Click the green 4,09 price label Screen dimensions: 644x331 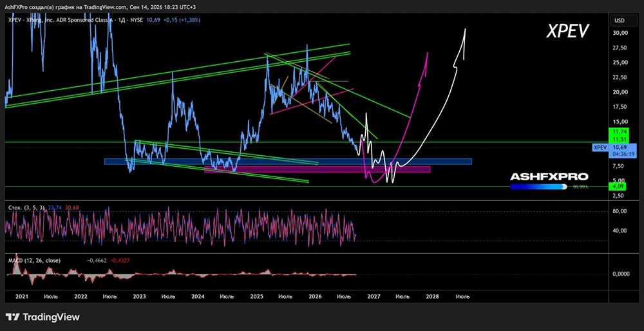tap(619, 187)
